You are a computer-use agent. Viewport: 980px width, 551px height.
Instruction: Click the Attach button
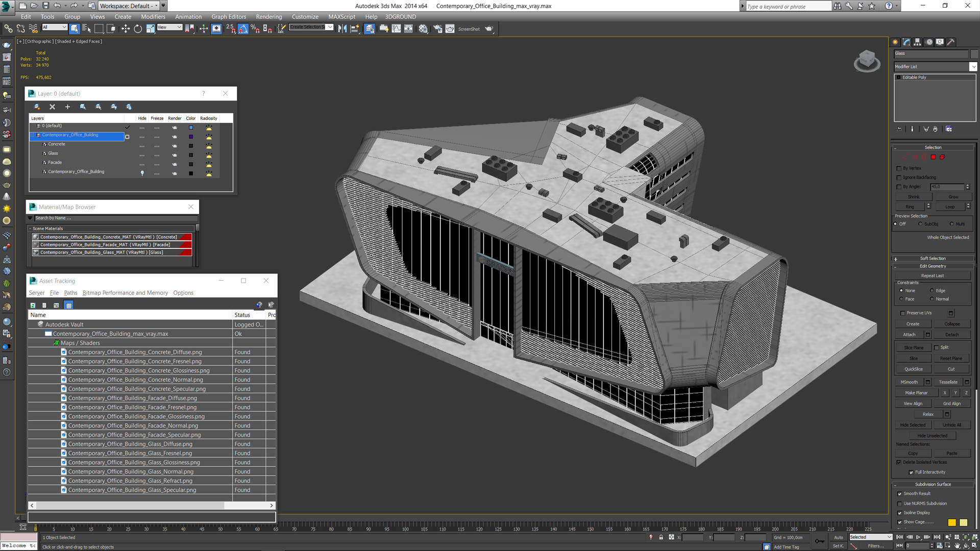pos(909,335)
